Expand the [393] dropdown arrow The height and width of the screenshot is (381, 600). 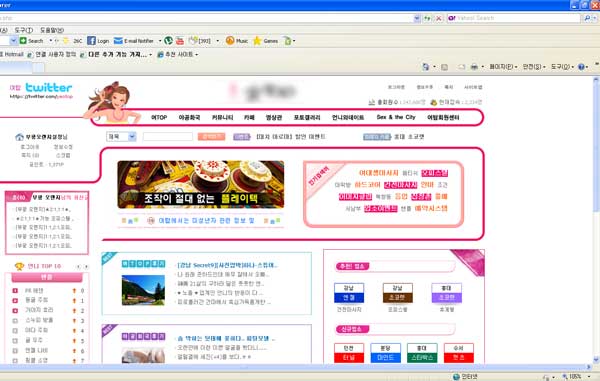click(218, 41)
